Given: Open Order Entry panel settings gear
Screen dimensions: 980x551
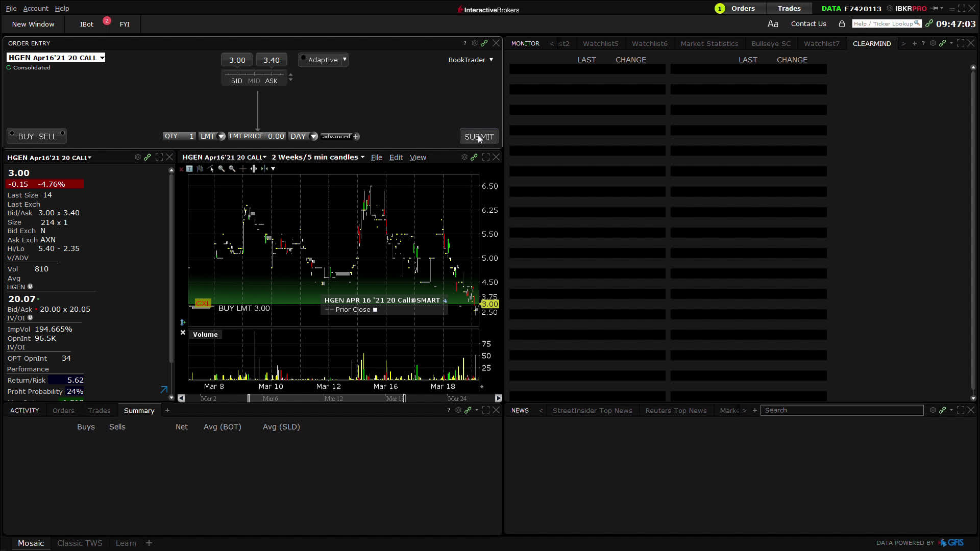Looking at the screenshot, I should click(x=475, y=43).
